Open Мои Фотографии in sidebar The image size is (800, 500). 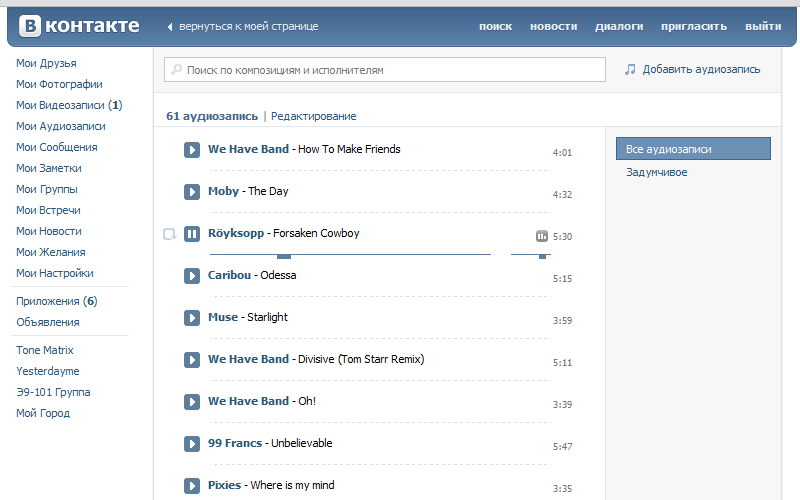pos(59,84)
